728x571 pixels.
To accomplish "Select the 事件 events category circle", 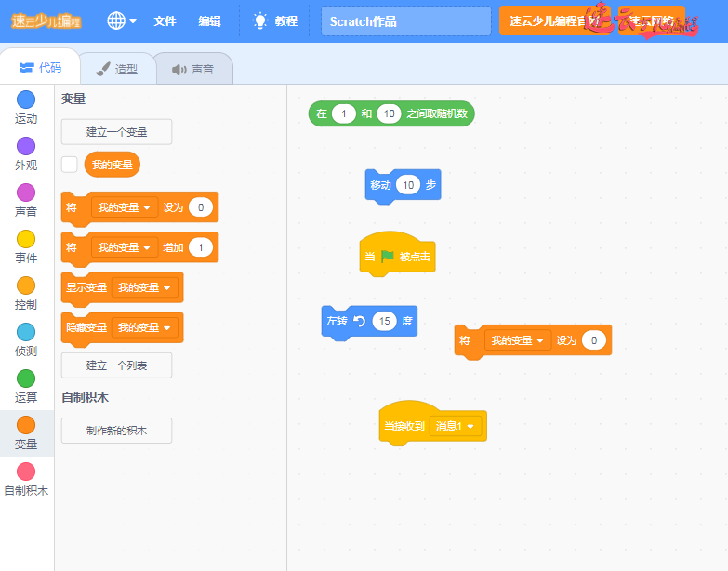I will pos(26,239).
